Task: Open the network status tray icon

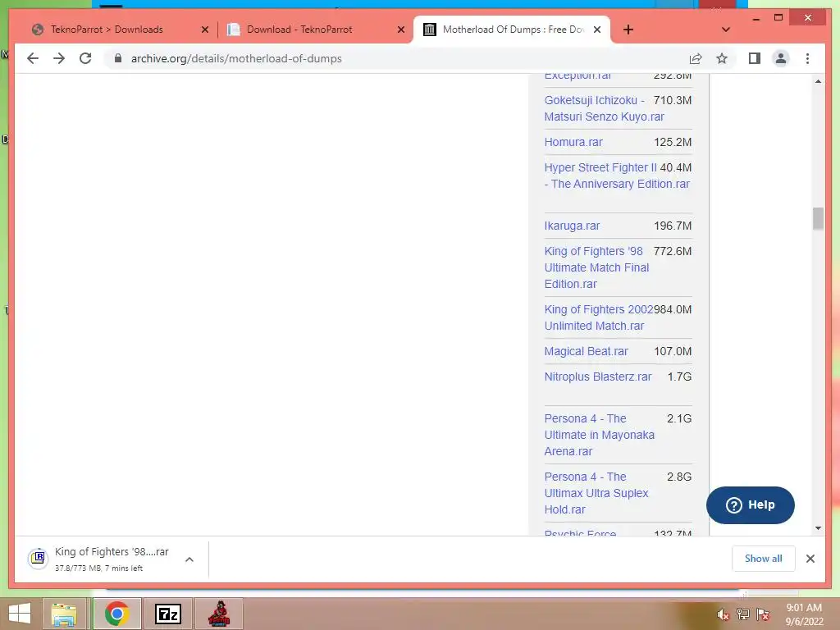Action: 743,614
